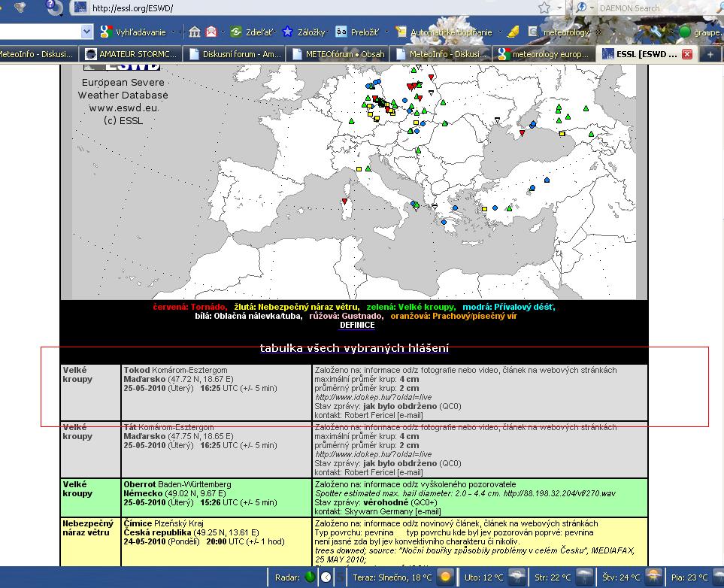Click the DAEMON Search input field
The width and height of the screenshot is (724, 588).
point(656,8)
